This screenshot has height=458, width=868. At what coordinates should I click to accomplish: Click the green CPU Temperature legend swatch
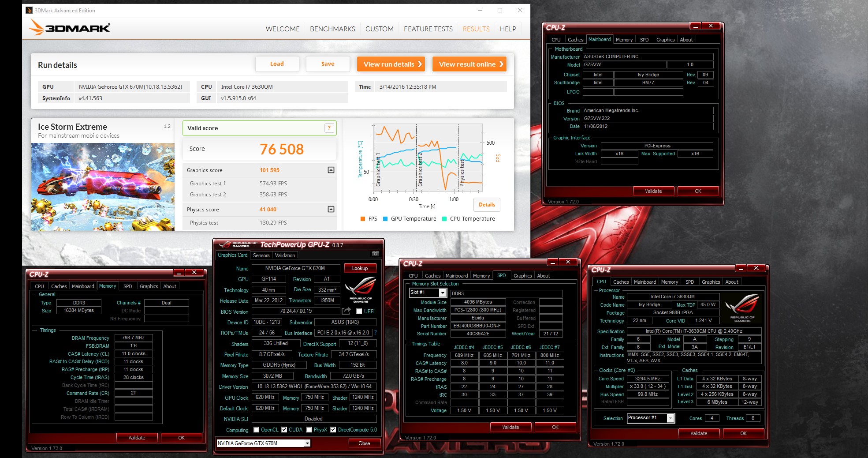444,219
